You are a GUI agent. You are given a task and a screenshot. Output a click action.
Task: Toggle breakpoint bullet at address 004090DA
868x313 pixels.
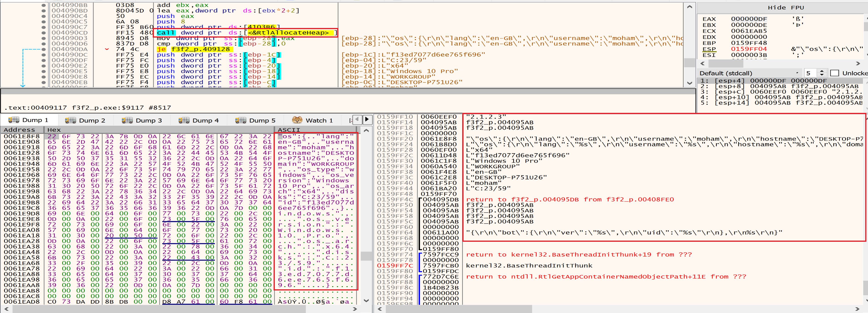[44, 49]
